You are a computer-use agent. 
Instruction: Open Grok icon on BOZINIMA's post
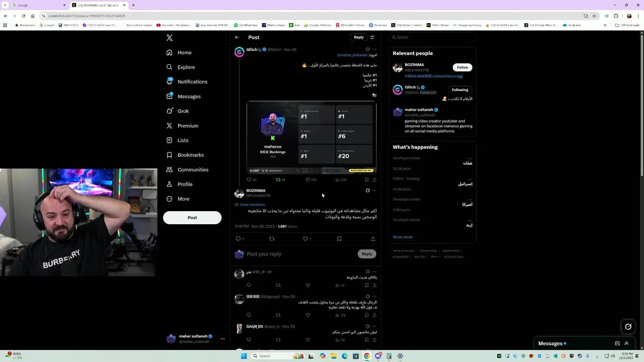pyautogui.click(x=368, y=191)
